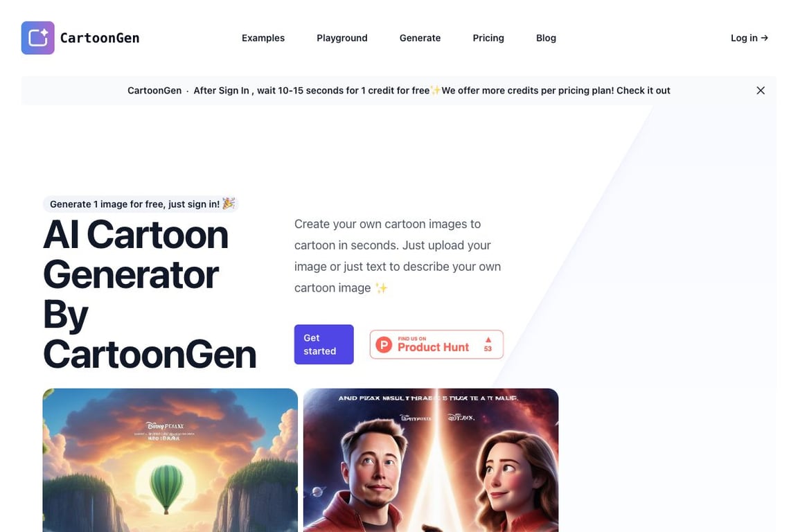The image size is (798, 532).
Task: Open the Generate nav link
Action: [420, 38]
